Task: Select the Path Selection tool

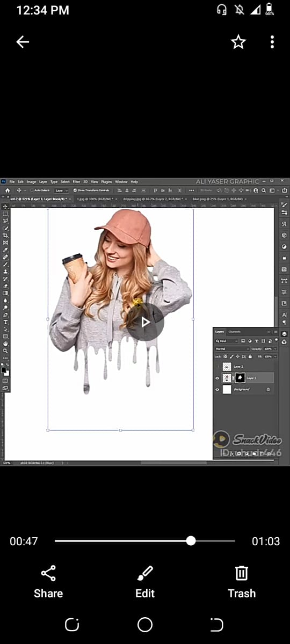Action: click(x=6, y=330)
